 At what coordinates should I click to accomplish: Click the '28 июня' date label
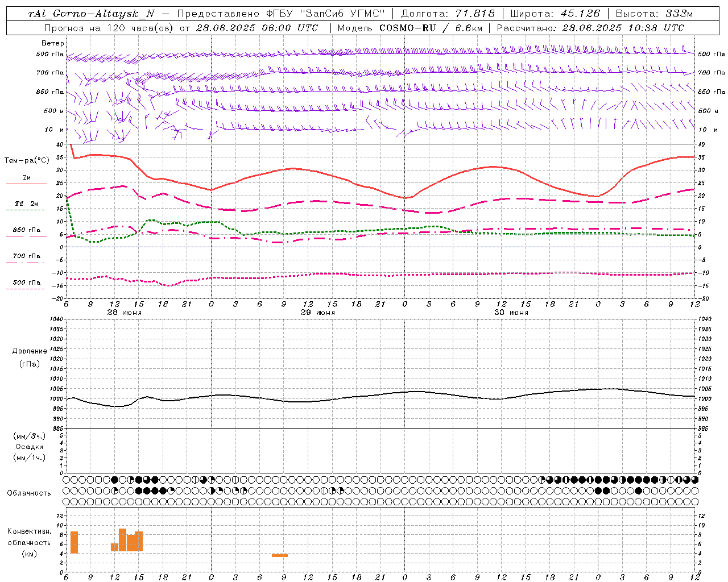point(125,313)
